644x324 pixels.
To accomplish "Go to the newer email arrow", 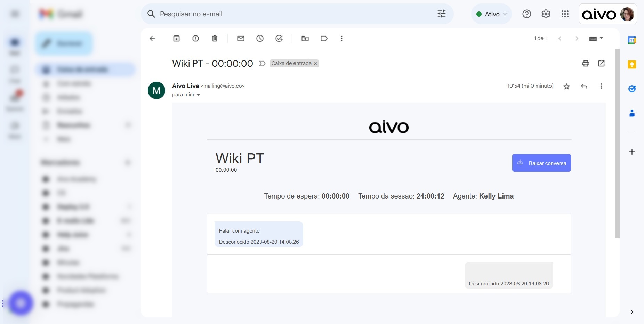I will pos(560,39).
